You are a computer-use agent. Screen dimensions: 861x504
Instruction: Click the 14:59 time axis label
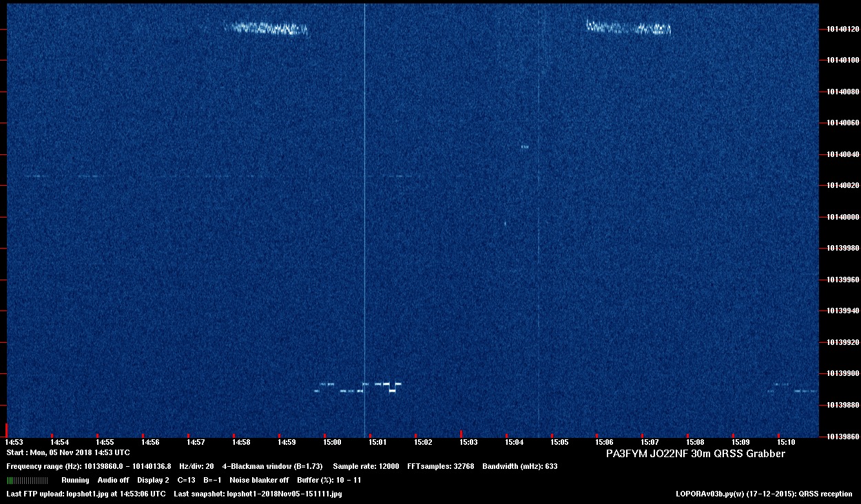(x=287, y=442)
